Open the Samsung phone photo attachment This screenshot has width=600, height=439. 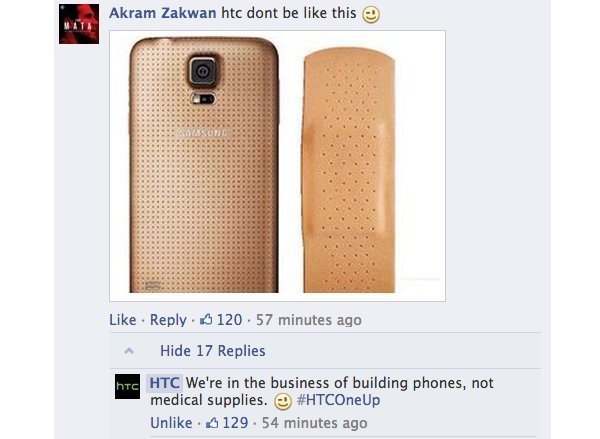pyautogui.click(x=204, y=165)
